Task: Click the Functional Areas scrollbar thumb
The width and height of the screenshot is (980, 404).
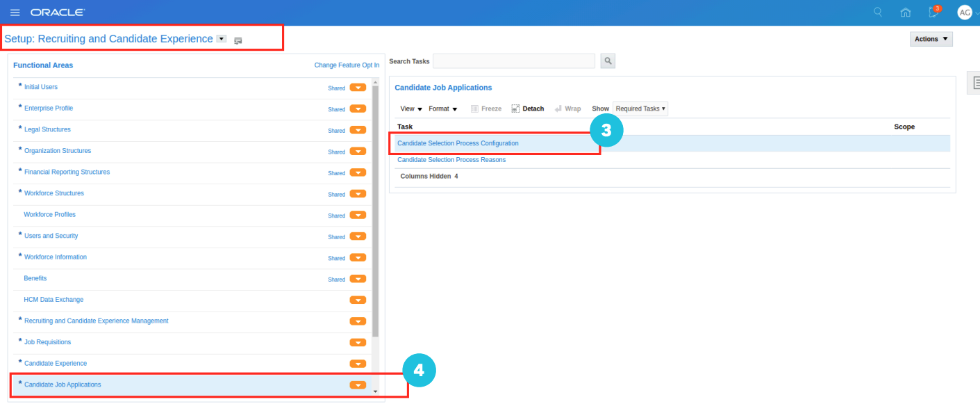Action: coord(376,211)
